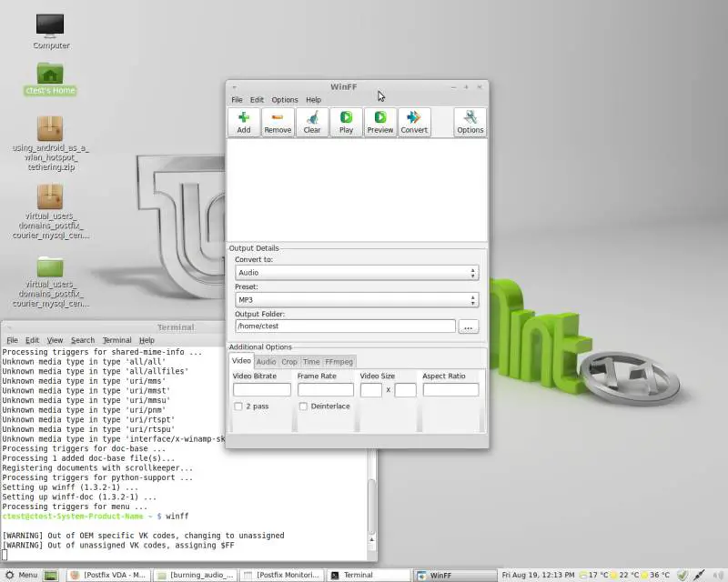Click the Aspect Ratio input field
This screenshot has height=582, width=728.
coord(450,389)
